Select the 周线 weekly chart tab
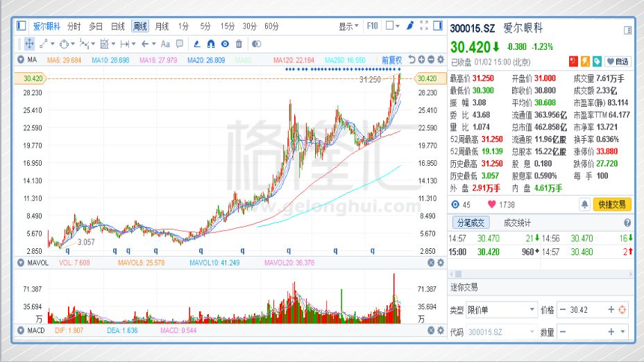 click(140, 26)
